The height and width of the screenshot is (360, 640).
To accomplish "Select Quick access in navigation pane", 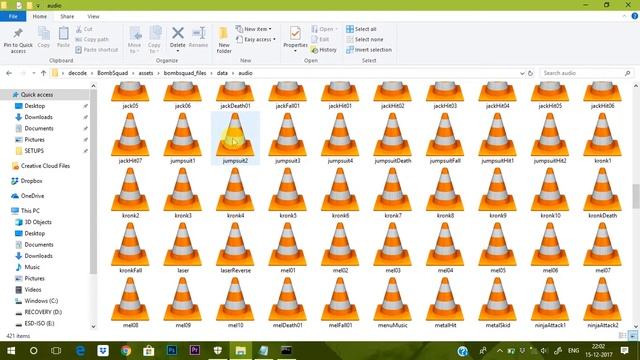I will (37, 95).
